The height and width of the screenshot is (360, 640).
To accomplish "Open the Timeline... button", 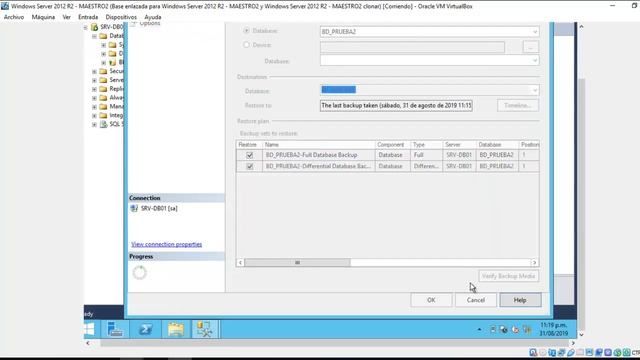I will click(x=518, y=105).
